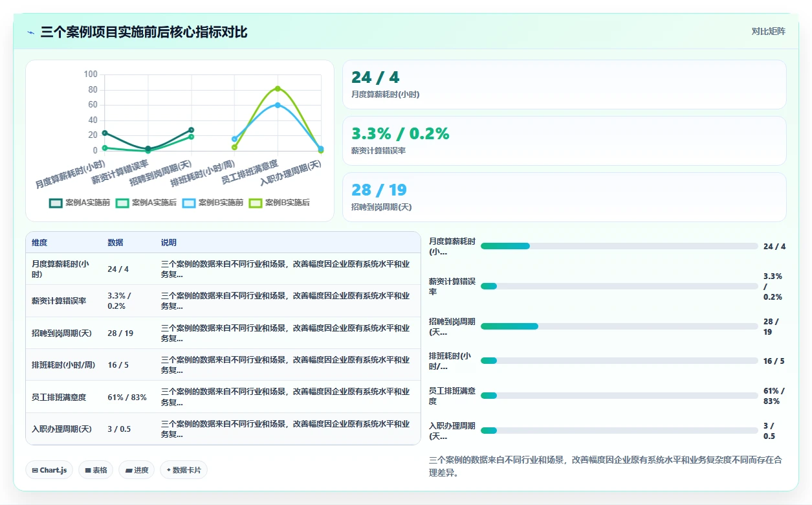Click the 招聘到岗周期 progress bar
Screen dimensions: 812x505
[x=619, y=326]
